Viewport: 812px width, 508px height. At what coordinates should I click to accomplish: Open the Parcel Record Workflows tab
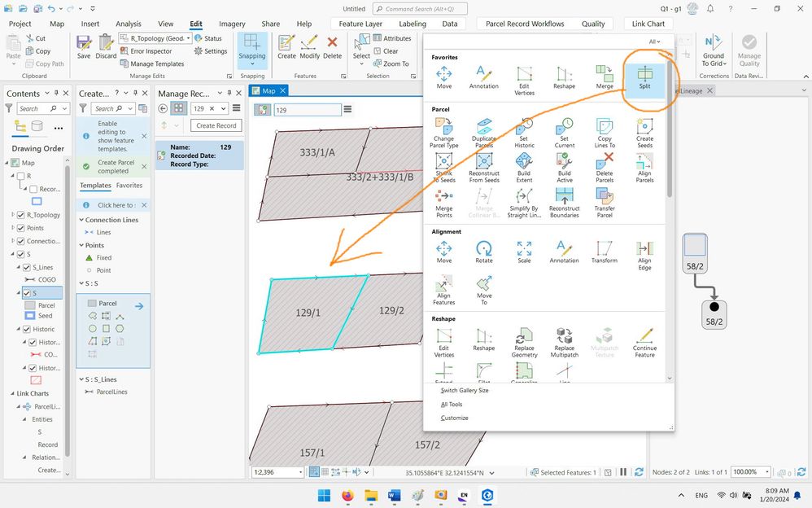(525, 24)
